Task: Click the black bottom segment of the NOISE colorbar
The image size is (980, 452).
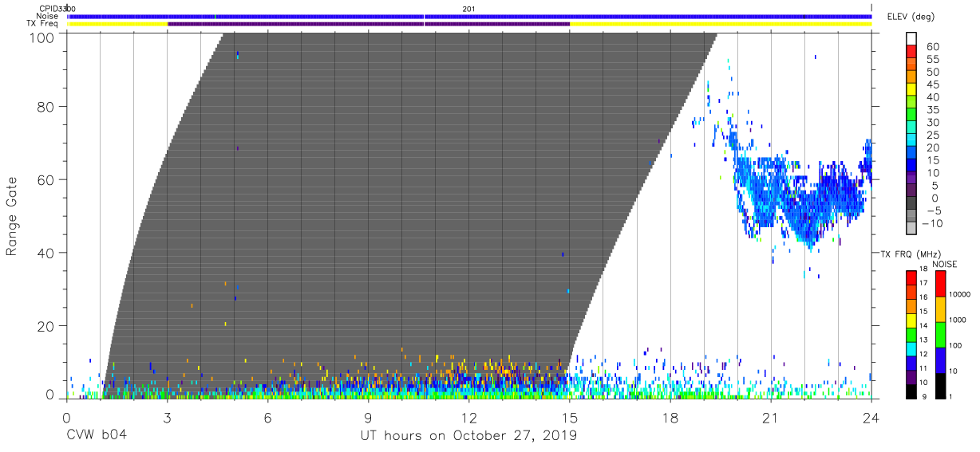Action: (x=941, y=384)
